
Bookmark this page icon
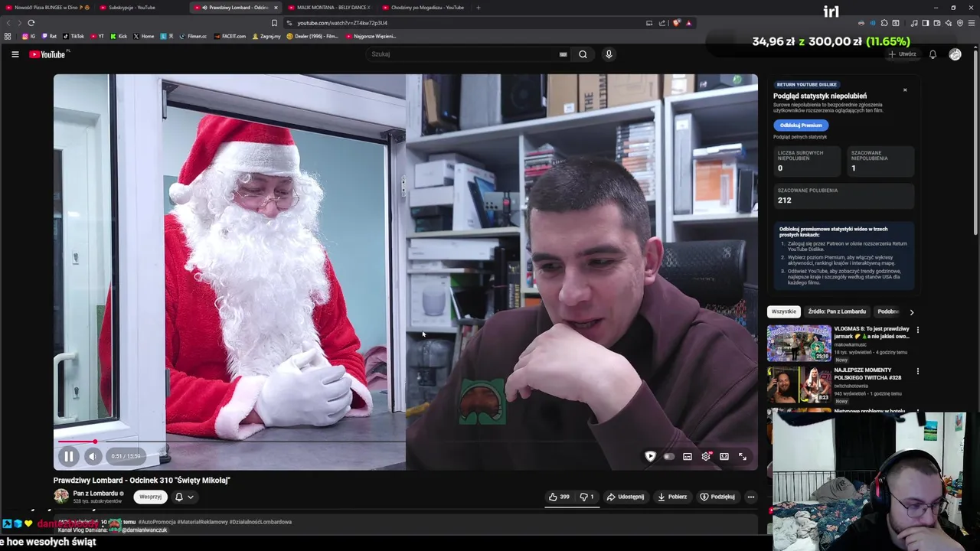point(274,23)
